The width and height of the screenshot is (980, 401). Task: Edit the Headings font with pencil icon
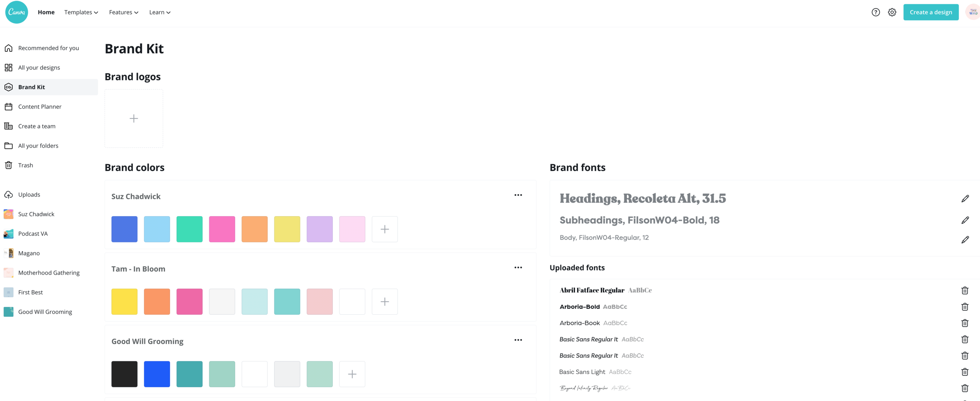(x=965, y=199)
